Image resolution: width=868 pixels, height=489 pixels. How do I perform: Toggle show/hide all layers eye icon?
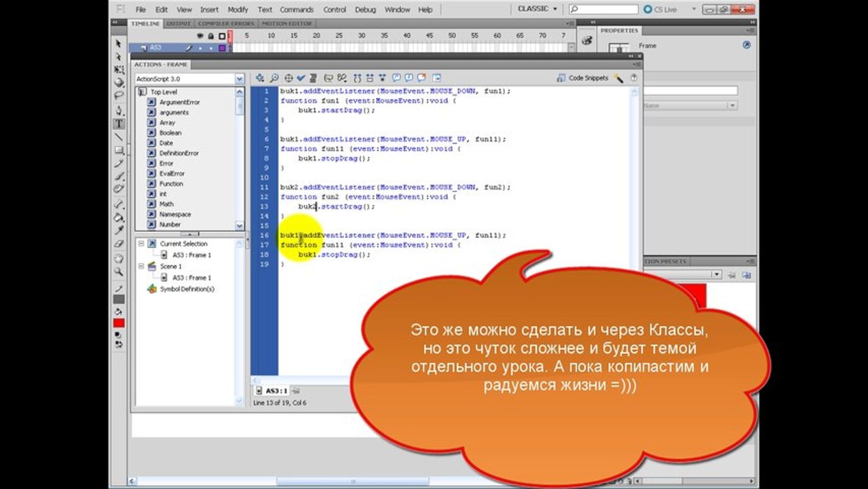point(201,36)
